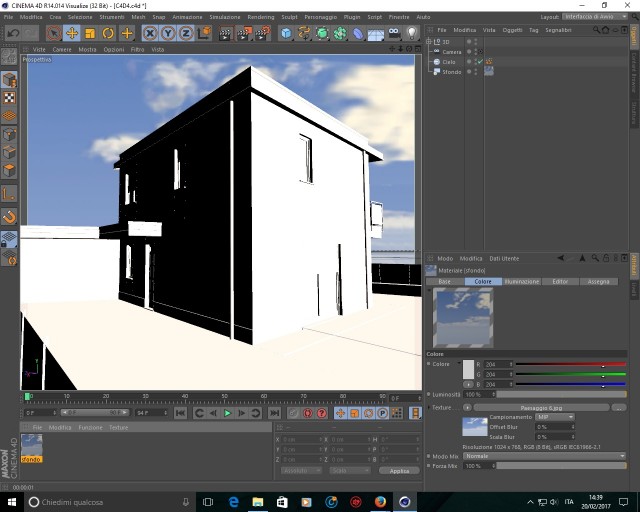Add a light object with bulb icon

tap(412, 33)
